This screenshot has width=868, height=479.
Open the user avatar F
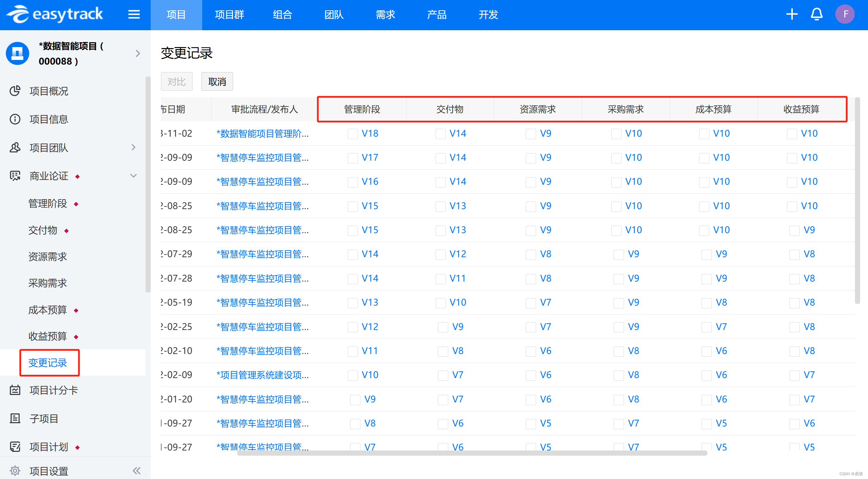tap(845, 14)
